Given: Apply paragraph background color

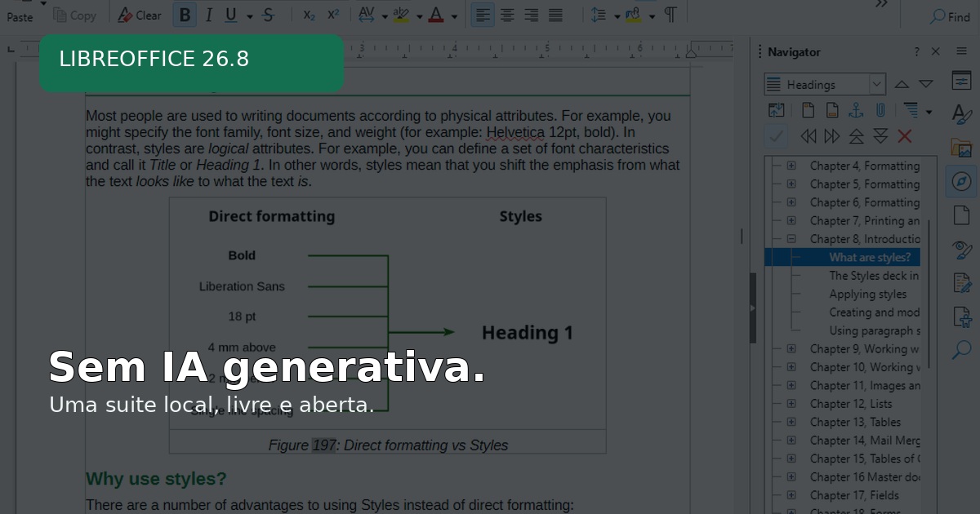Looking at the screenshot, I should point(634,15).
